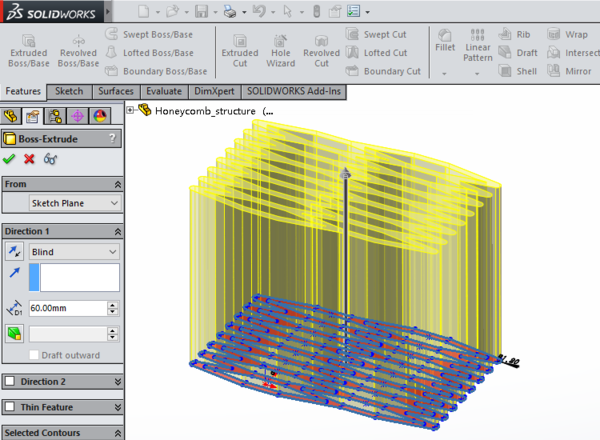The width and height of the screenshot is (600, 440).
Task: Collapse the From section
Action: tap(118, 185)
